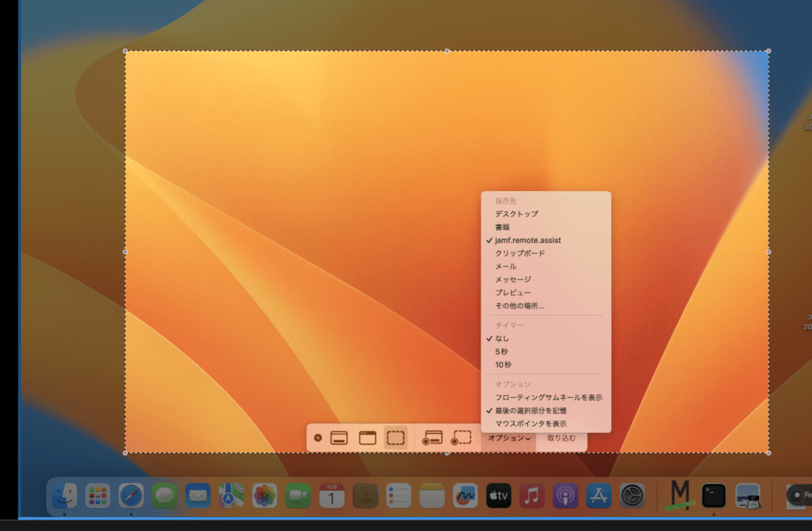Open the オプション dropdown in the toolbar
This screenshot has height=531, width=812.
(x=509, y=438)
